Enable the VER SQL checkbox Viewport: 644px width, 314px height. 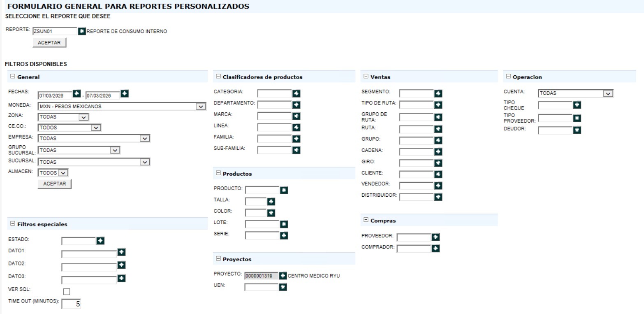[67, 291]
